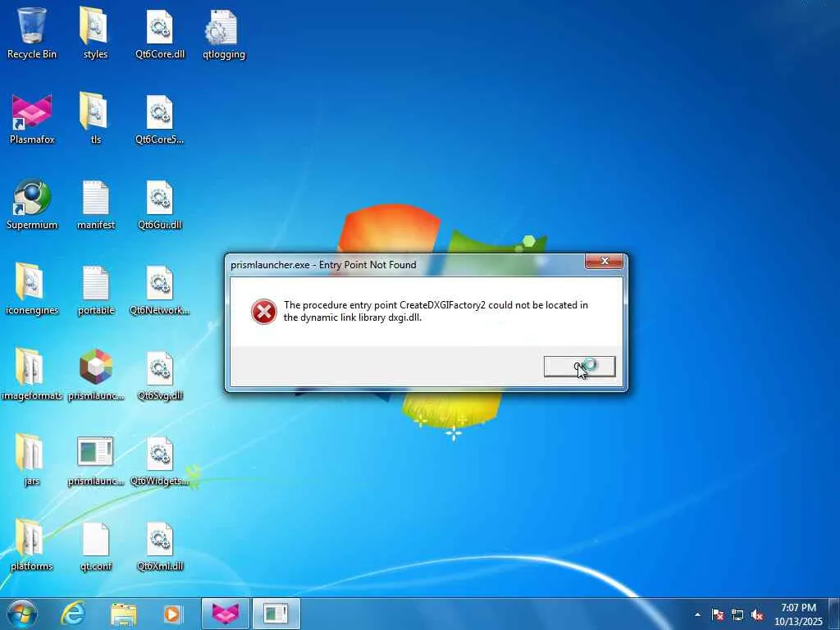Open network tray icon
This screenshot has height=630, width=840.
[737, 615]
